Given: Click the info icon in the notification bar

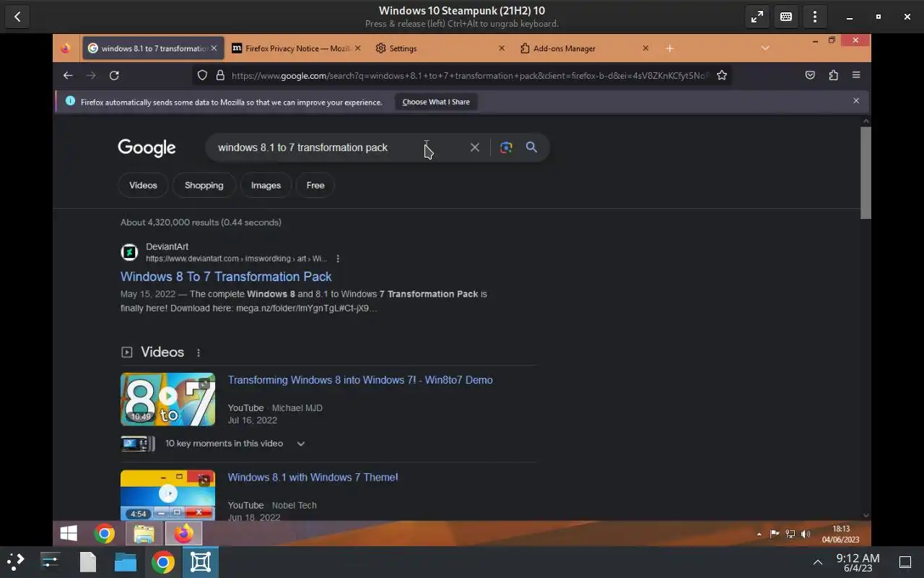Looking at the screenshot, I should (70, 101).
